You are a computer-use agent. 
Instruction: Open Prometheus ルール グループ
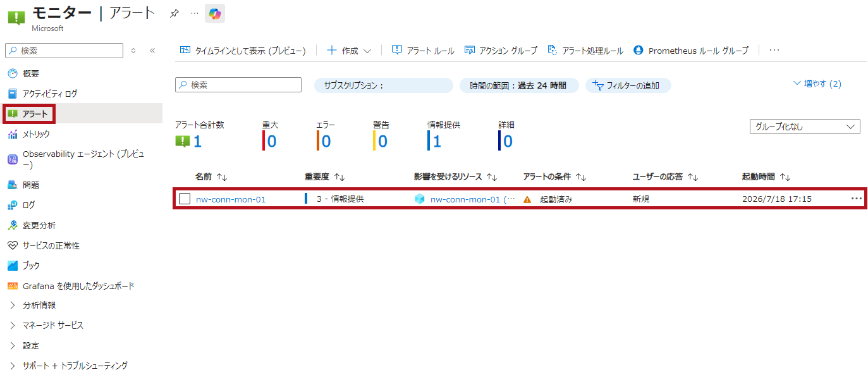click(x=690, y=51)
